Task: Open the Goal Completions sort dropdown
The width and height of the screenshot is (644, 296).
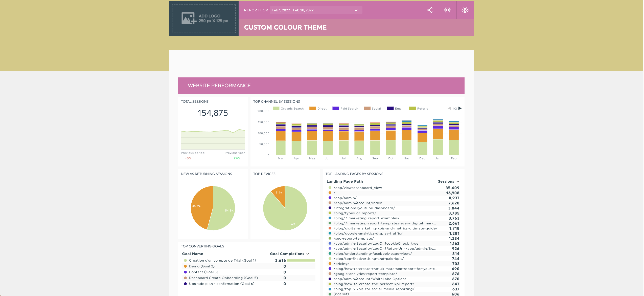Action: (308, 254)
